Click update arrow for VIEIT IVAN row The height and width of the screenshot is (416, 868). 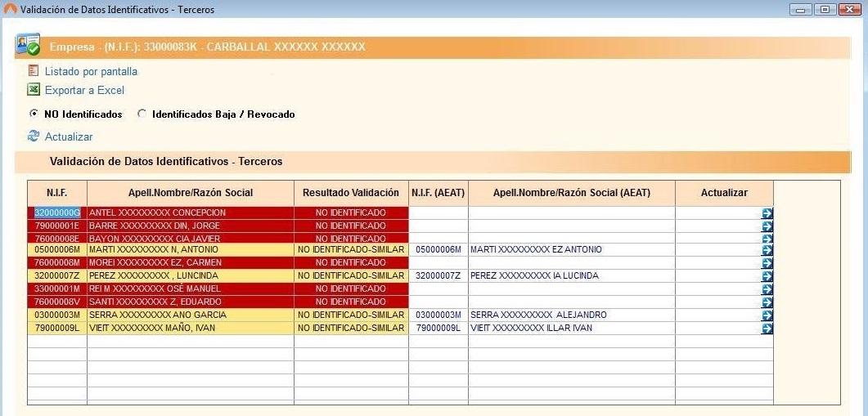click(767, 329)
